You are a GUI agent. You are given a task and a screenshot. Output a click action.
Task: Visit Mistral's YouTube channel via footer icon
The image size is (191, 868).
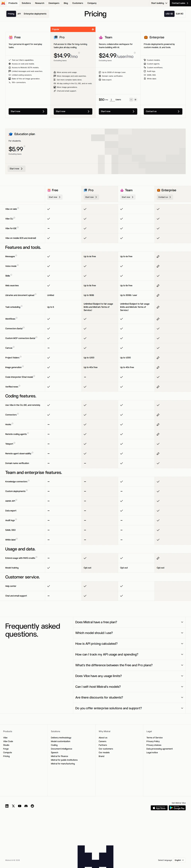19,806
